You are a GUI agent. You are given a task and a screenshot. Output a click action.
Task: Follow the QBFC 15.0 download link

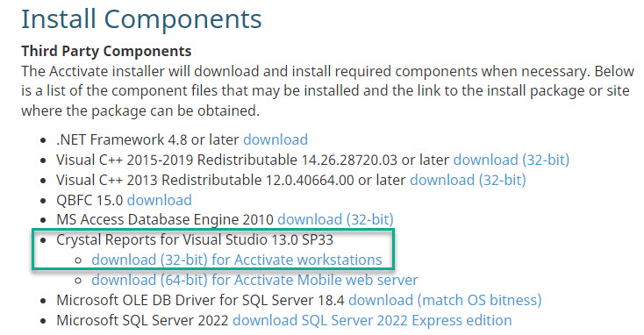[x=160, y=200]
